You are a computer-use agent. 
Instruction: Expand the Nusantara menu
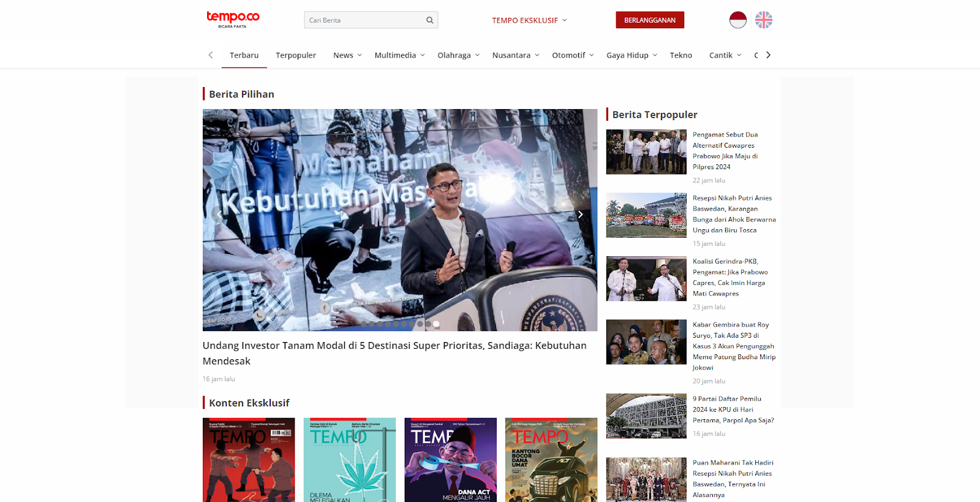click(516, 55)
